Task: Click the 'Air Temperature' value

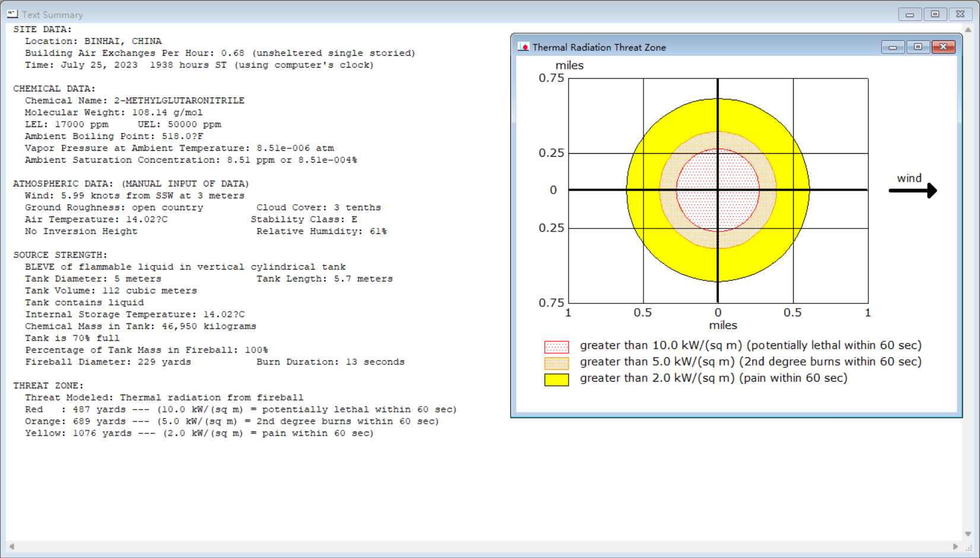Action: 96,220
